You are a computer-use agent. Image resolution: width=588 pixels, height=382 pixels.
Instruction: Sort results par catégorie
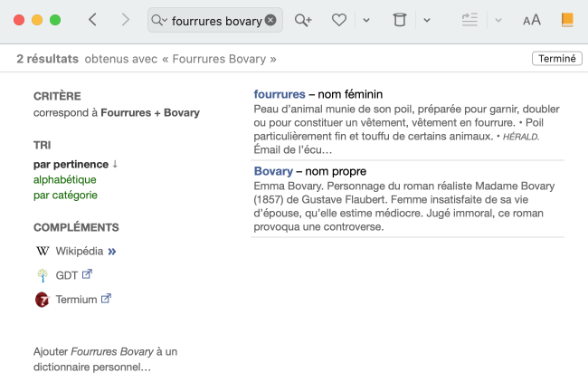click(65, 195)
